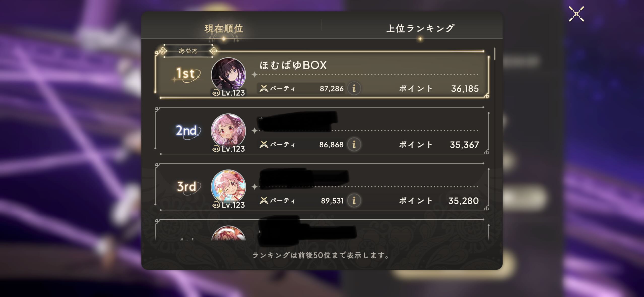
Task: Tap the partially visible 4th place avatar
Action: click(x=228, y=233)
